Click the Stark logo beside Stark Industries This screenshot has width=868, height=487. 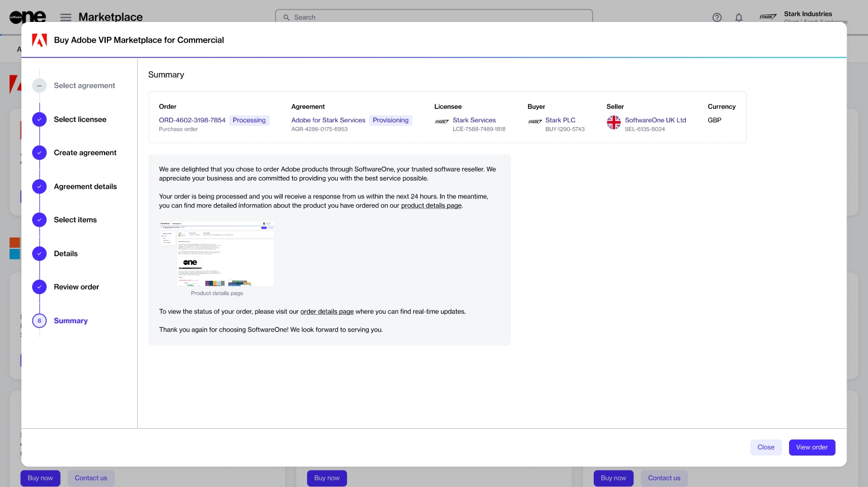click(768, 17)
